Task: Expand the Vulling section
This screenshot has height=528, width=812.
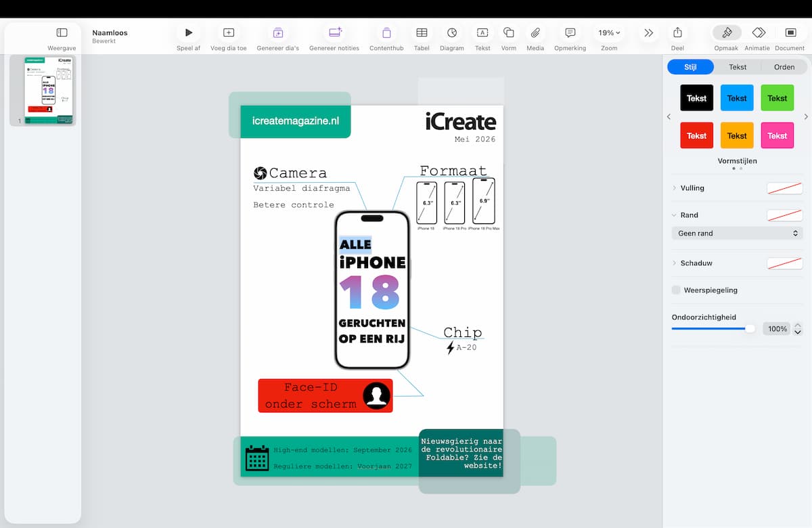Action: coord(675,188)
